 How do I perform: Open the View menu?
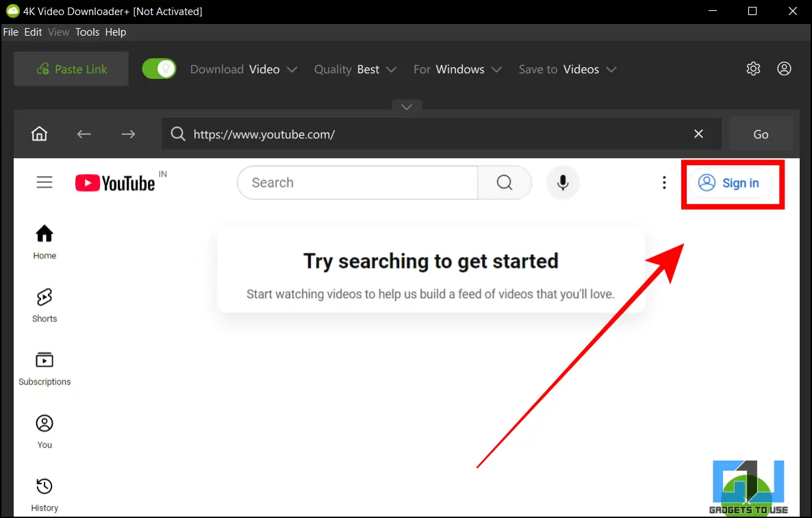pyautogui.click(x=58, y=32)
